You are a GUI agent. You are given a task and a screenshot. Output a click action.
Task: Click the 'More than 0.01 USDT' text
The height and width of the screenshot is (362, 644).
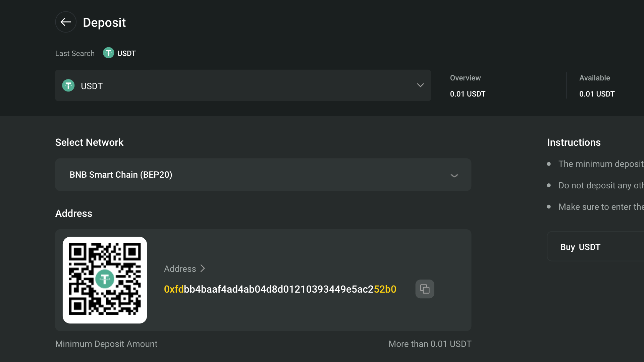pyautogui.click(x=430, y=344)
